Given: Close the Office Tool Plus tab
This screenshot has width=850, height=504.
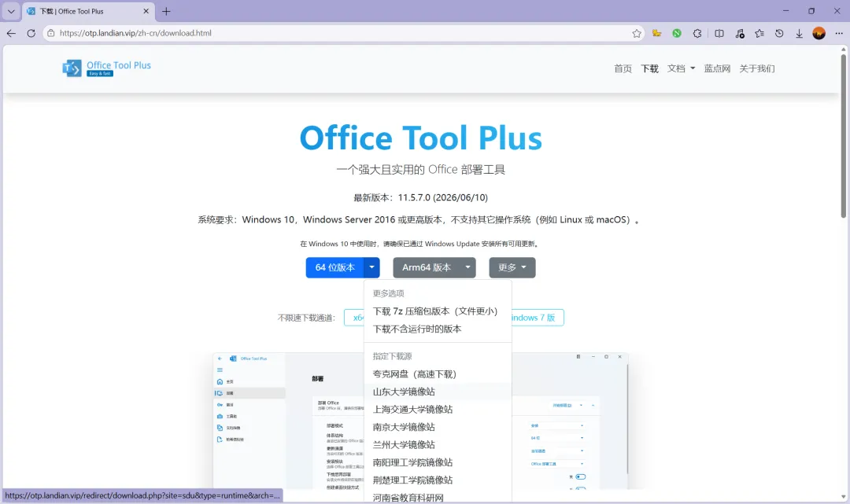Looking at the screenshot, I should [x=146, y=11].
